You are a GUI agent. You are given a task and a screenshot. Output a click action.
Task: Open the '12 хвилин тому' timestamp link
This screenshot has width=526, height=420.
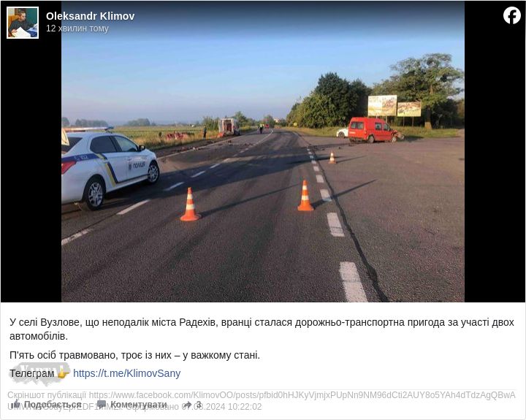[x=77, y=28]
